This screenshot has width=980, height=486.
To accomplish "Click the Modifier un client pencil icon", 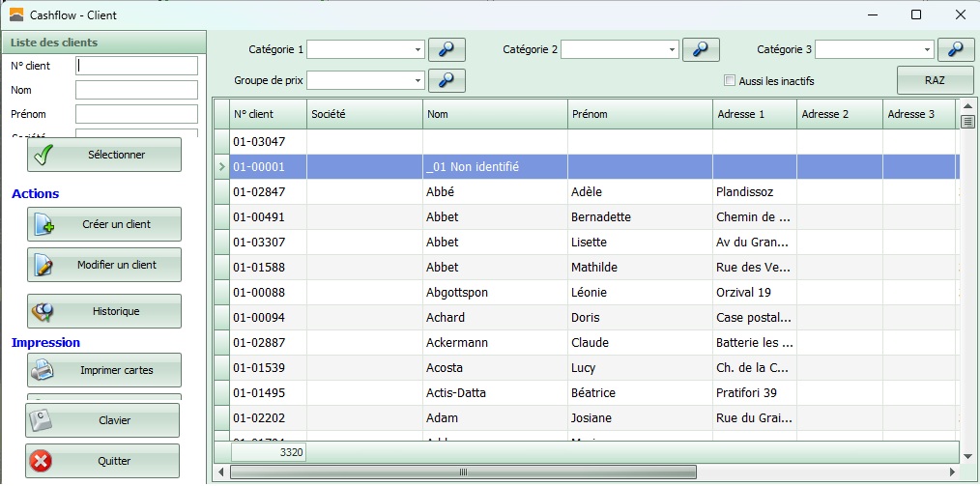I will pos(44,265).
